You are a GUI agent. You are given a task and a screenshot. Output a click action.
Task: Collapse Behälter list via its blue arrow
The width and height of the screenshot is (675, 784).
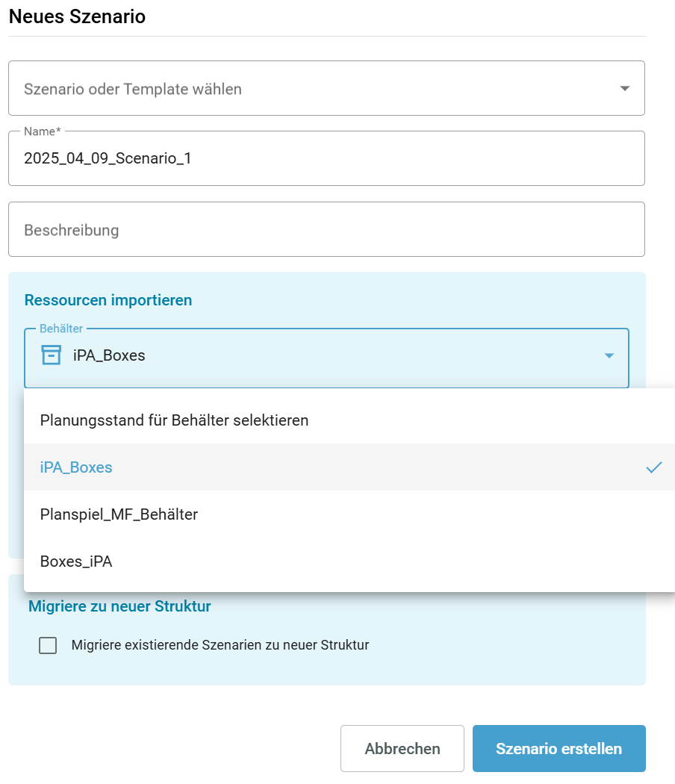[609, 355]
